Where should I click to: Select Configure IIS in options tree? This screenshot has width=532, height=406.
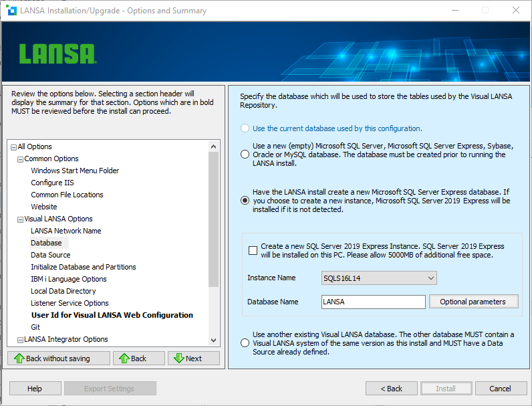coord(52,183)
